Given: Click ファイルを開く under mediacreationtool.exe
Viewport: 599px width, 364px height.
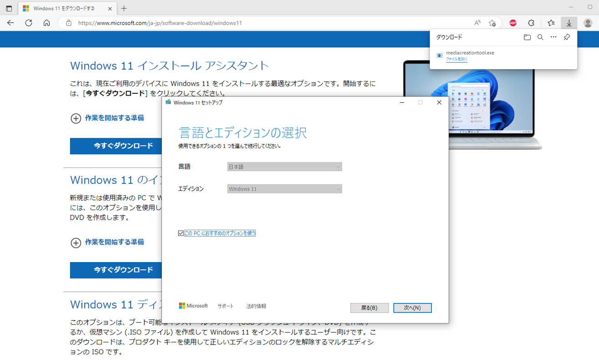Looking at the screenshot, I should tap(456, 59).
